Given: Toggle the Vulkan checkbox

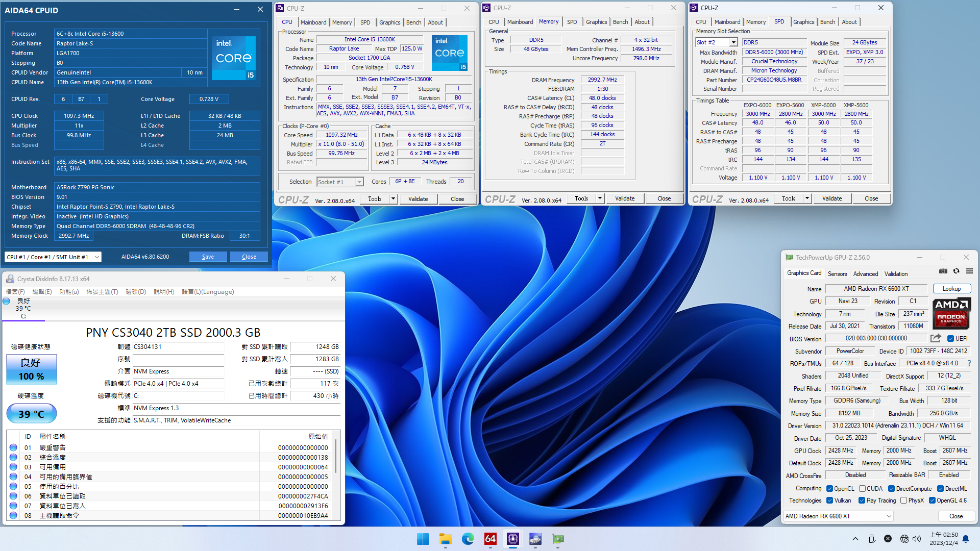Looking at the screenshot, I should (830, 500).
